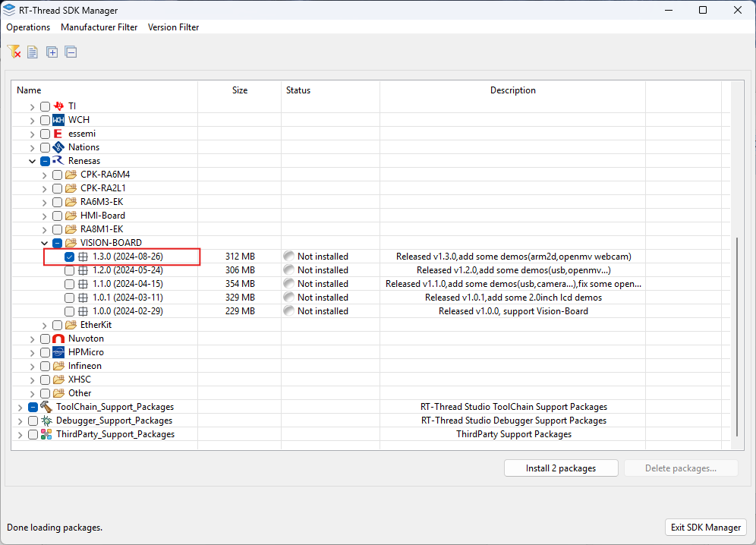Select the Renesas vendor logo icon
The height and width of the screenshot is (545, 756).
(59, 160)
